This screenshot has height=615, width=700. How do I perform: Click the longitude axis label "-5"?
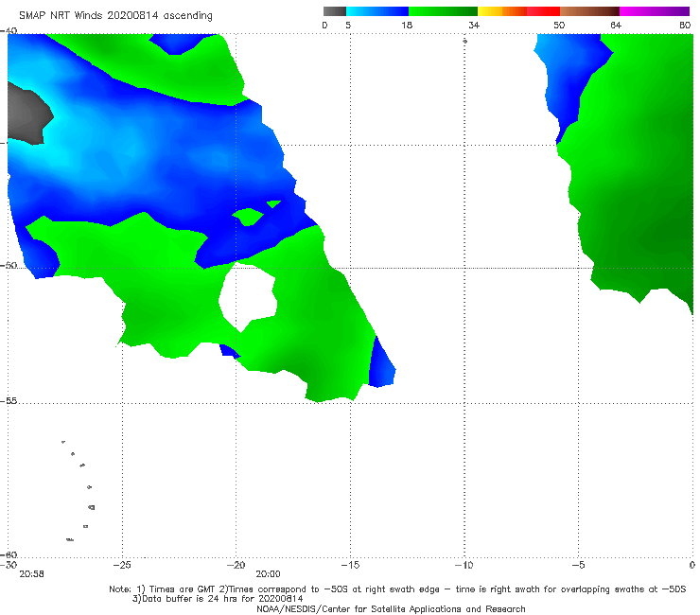pyautogui.click(x=578, y=565)
